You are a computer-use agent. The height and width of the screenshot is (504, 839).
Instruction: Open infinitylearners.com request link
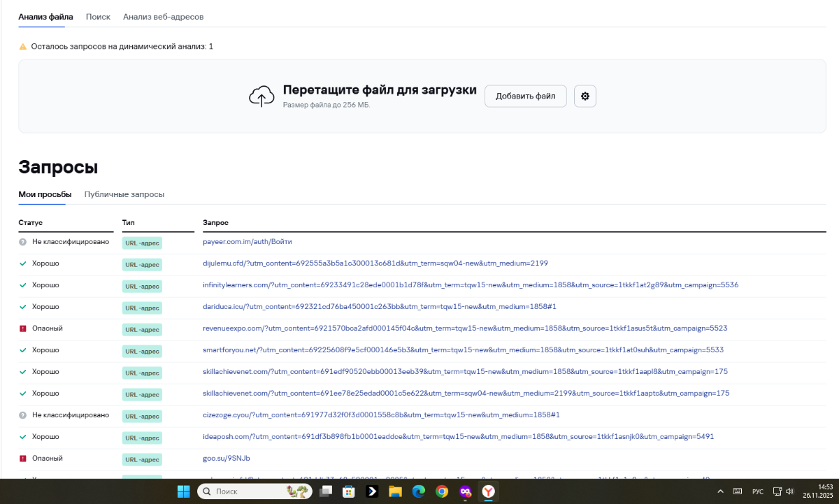point(471,285)
